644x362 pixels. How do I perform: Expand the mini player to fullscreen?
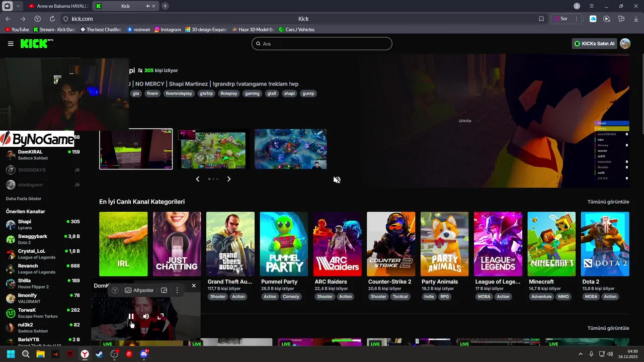coord(160,316)
